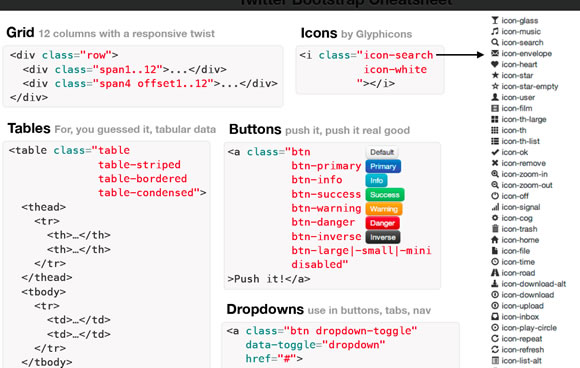Click the icon-off power glyph
The image size is (580, 368).
click(x=495, y=196)
